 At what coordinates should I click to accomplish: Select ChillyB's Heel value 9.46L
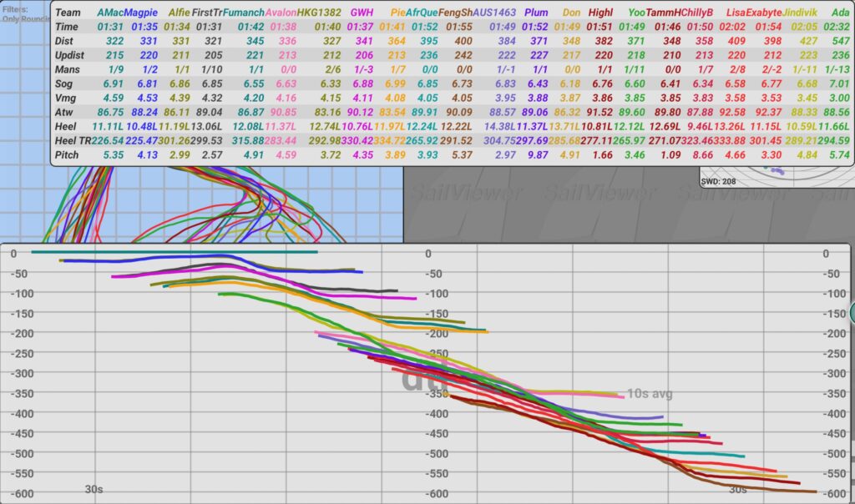point(701,126)
